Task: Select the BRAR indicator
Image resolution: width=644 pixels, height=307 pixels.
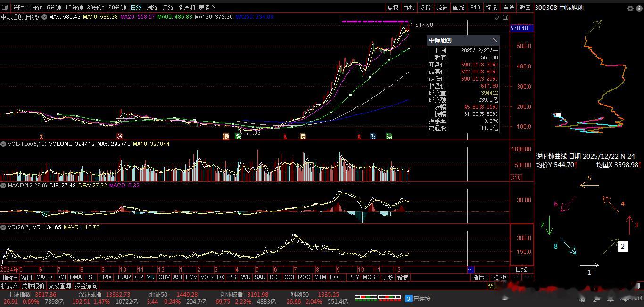Action: [123, 277]
